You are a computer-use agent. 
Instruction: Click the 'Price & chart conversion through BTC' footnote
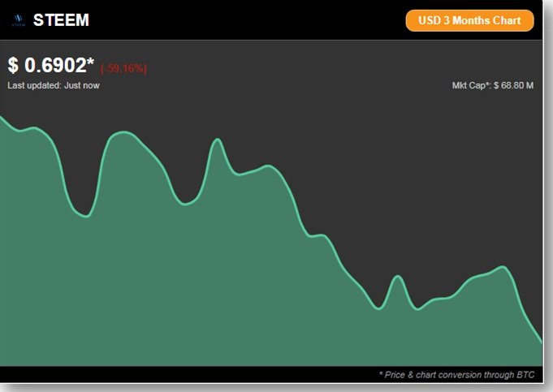tap(456, 375)
